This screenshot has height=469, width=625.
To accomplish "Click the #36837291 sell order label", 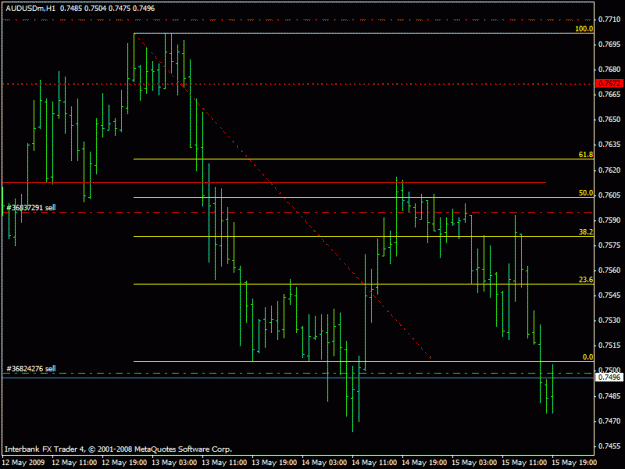I will click(x=31, y=208).
